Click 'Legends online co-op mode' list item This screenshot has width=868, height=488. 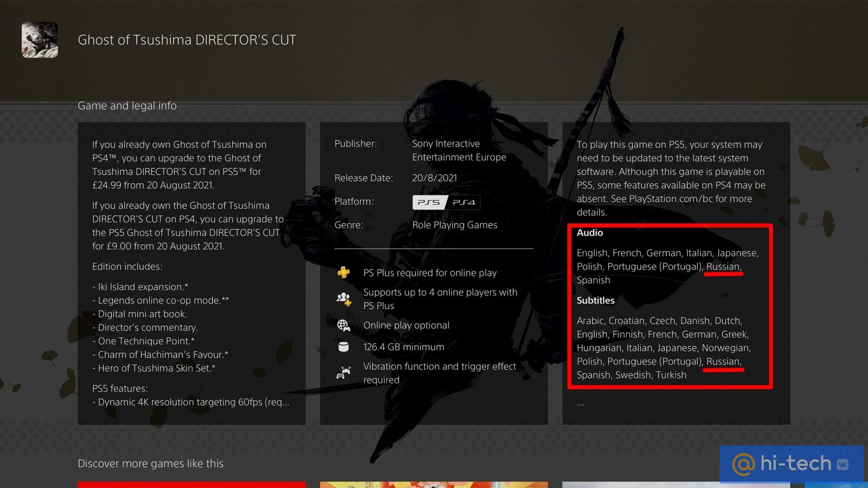(x=161, y=300)
